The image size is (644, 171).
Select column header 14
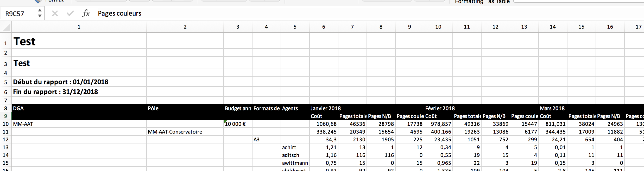tap(553, 27)
